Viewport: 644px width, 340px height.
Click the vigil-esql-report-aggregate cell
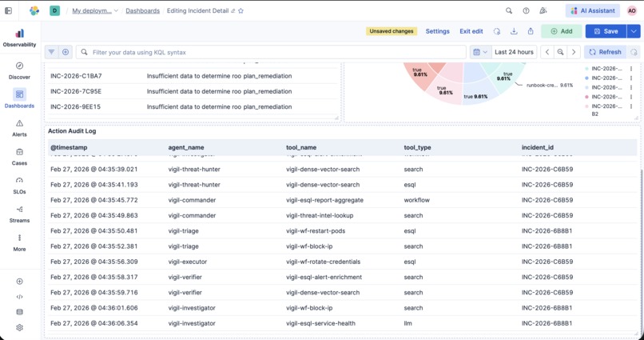click(x=324, y=200)
